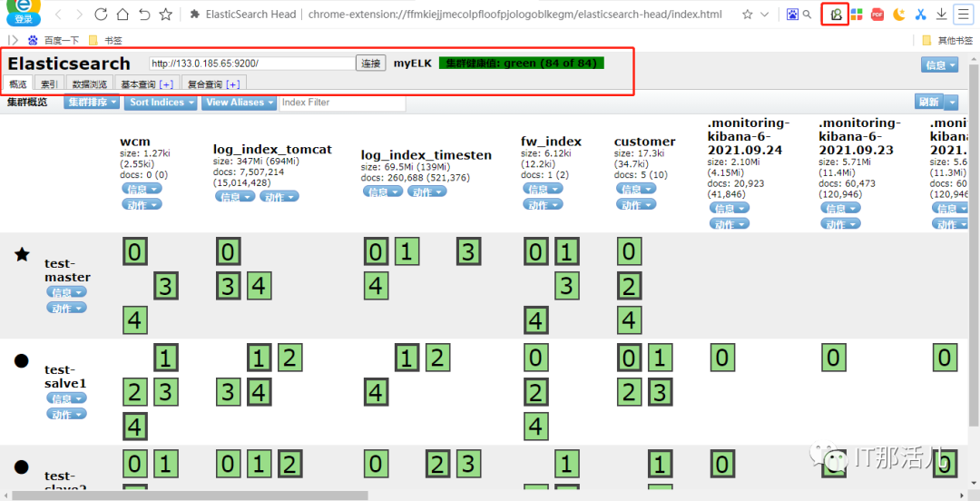Open the 基本查询 basic query tab
Viewport: 980px width, 501px height.
(x=139, y=83)
